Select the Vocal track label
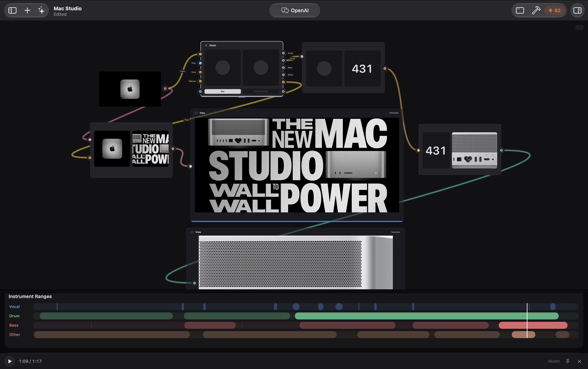 click(14, 306)
